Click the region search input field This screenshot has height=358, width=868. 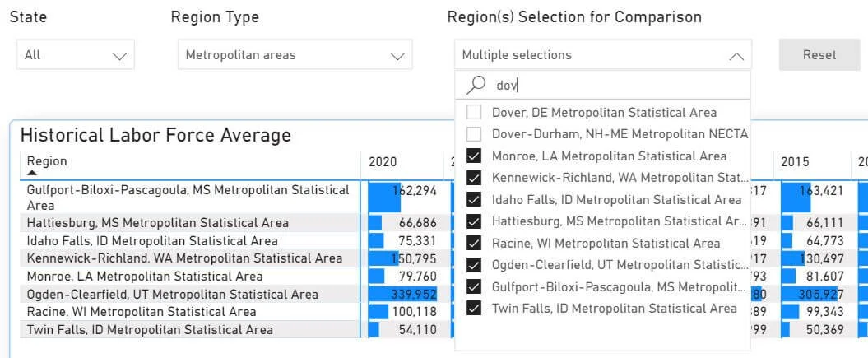pos(620,86)
